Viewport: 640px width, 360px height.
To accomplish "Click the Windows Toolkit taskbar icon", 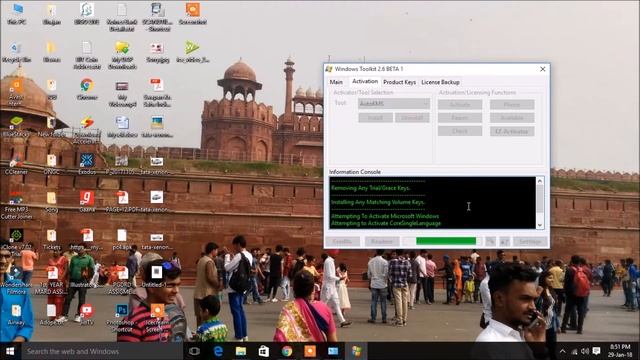I will click(x=356, y=351).
